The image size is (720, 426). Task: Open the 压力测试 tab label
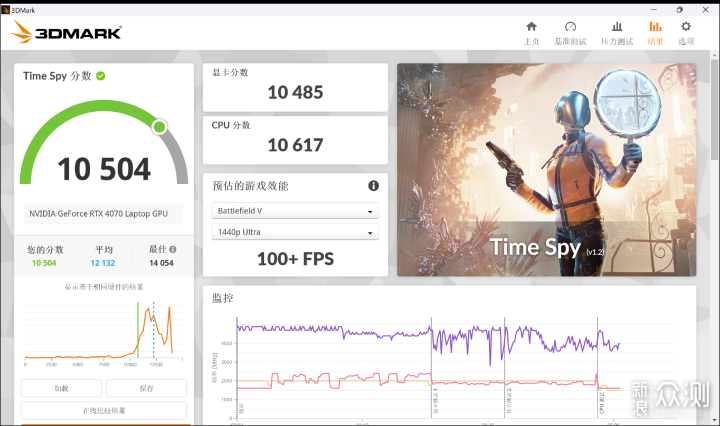(617, 41)
